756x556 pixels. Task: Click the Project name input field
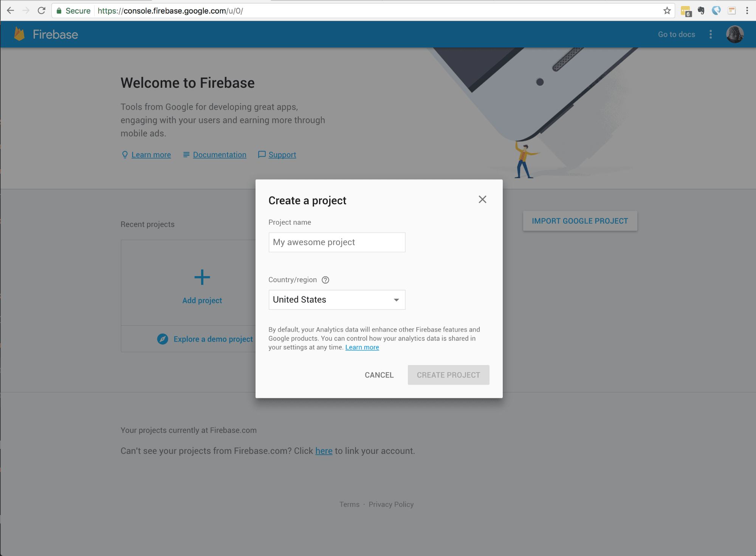[x=337, y=242]
